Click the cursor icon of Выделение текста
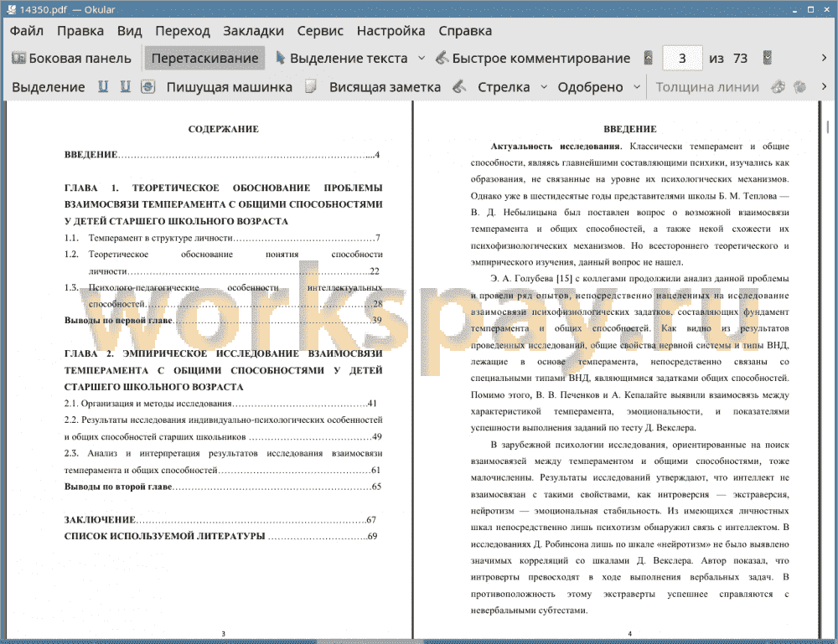The height and width of the screenshot is (644, 838). point(280,58)
